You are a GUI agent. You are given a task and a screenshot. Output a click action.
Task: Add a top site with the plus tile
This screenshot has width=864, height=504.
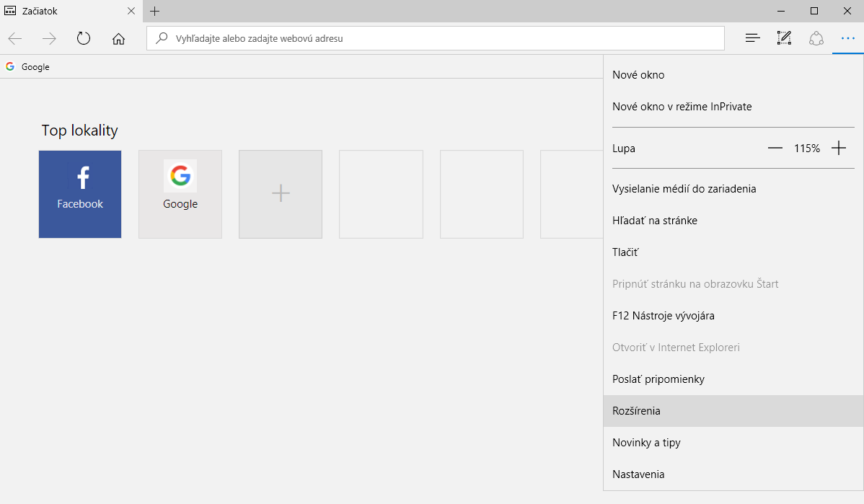point(281,194)
